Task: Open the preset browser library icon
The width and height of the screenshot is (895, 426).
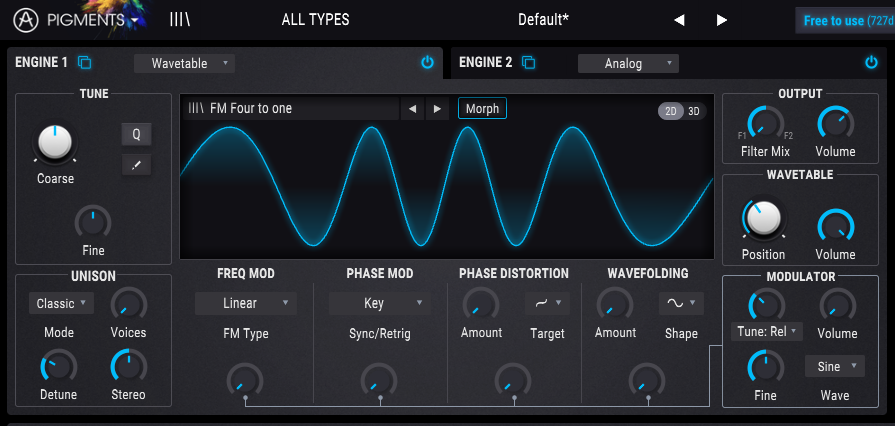Action: pos(180,20)
